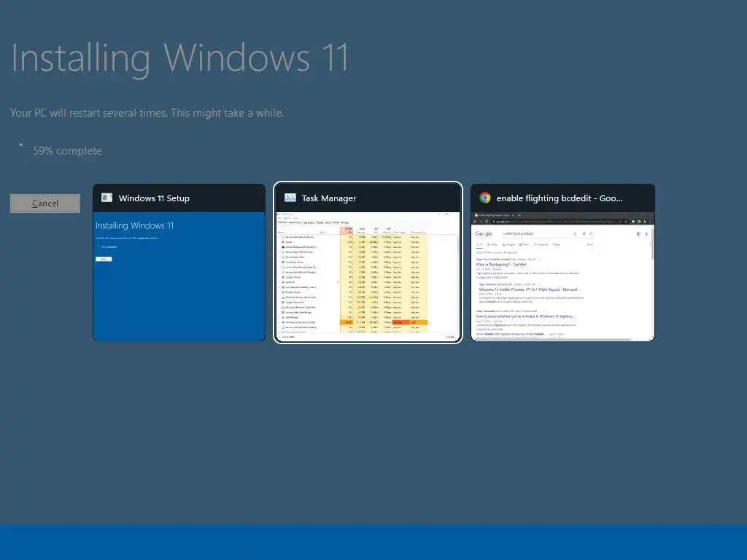Click the Task Manager icon in the switcher
Screen dimensions: 747x560
290,198
